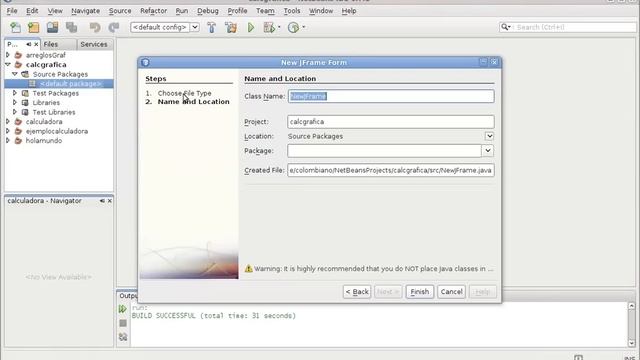The image size is (640, 360).
Task: Run the project with green play icon
Action: coord(251,27)
